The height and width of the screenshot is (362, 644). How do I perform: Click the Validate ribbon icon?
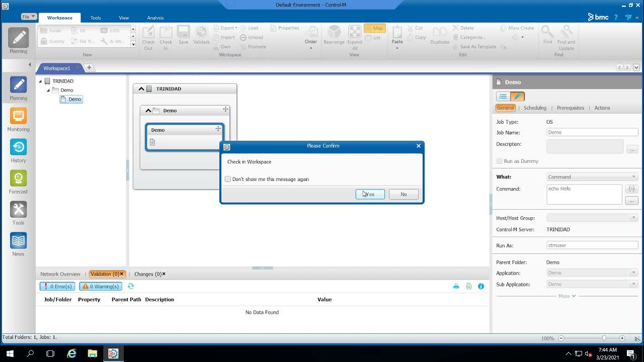point(201,35)
